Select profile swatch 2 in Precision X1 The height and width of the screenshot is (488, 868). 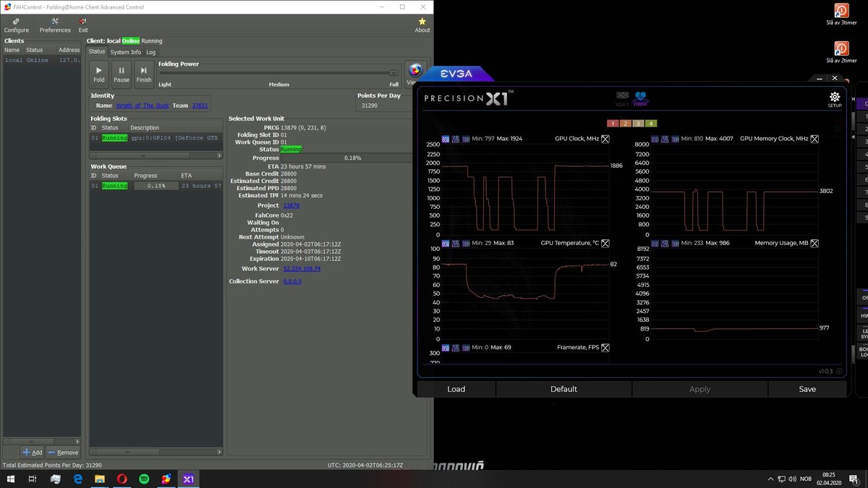tap(626, 123)
